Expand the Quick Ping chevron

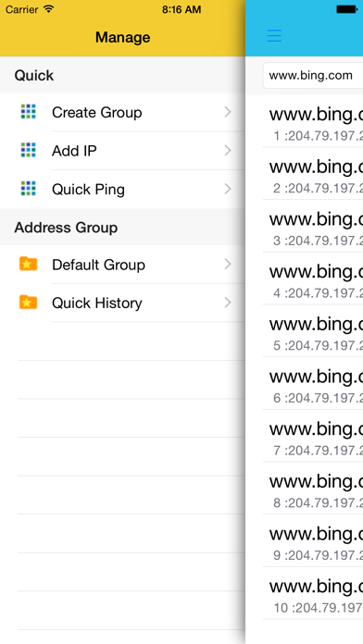point(228,189)
